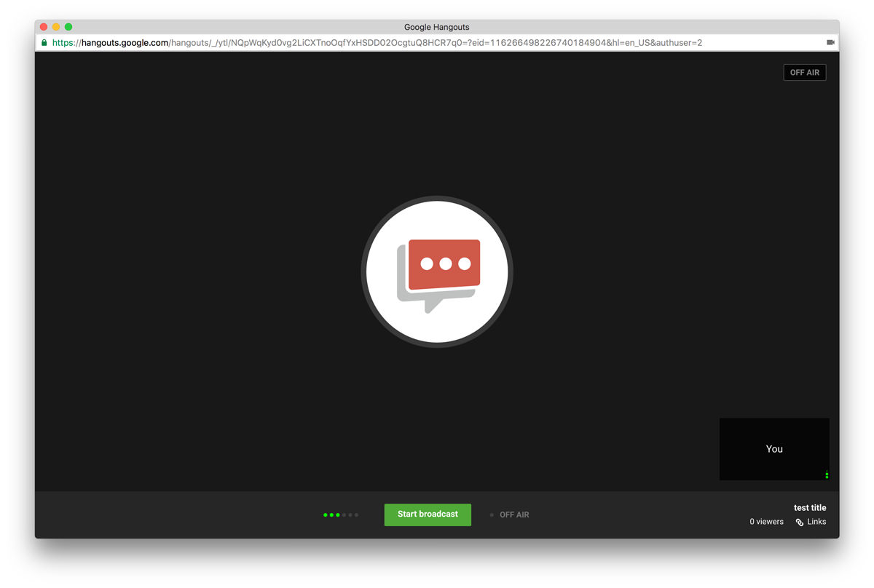Click the chain icon beside Links
The image size is (874, 588).
[x=799, y=522]
